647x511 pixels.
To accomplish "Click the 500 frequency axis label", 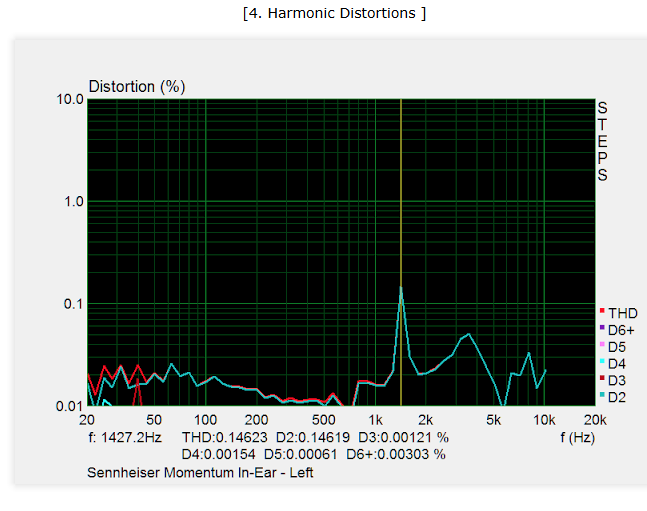I will [x=324, y=420].
